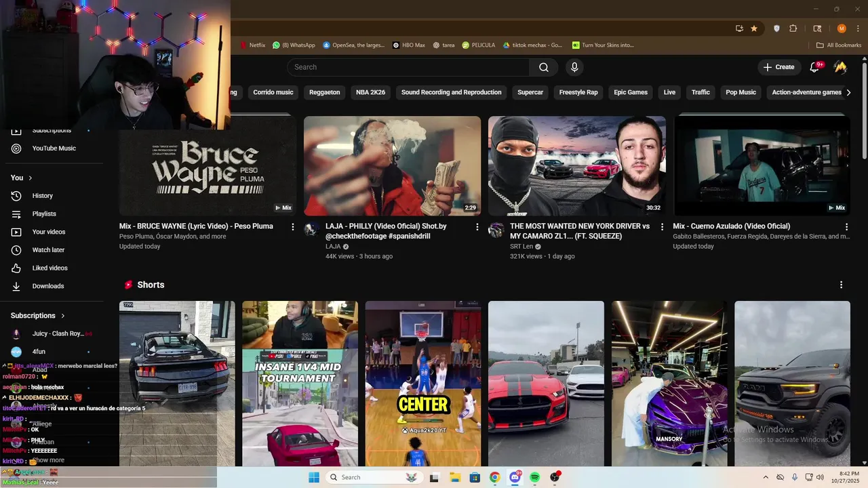Filter by Action-adventure games chip
868x488 pixels.
click(x=806, y=92)
